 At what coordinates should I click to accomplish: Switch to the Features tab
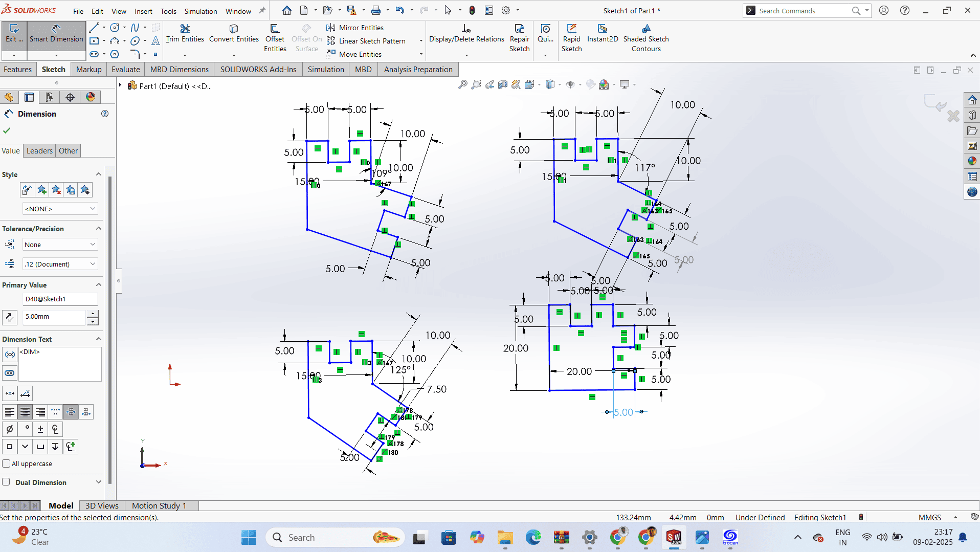coord(18,70)
